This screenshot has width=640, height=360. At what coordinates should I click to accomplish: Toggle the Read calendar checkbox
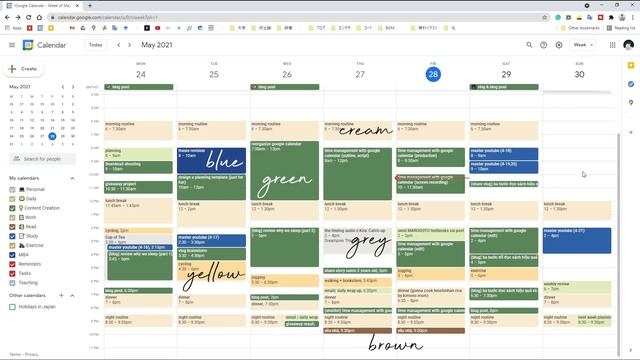(12, 227)
